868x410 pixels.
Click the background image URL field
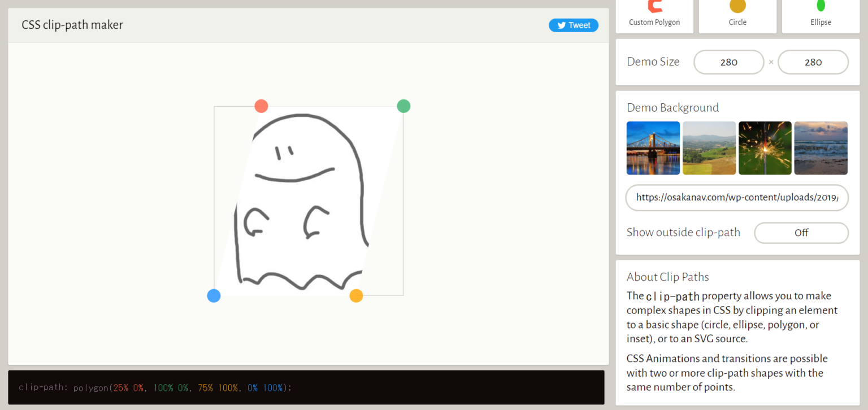[736, 198]
